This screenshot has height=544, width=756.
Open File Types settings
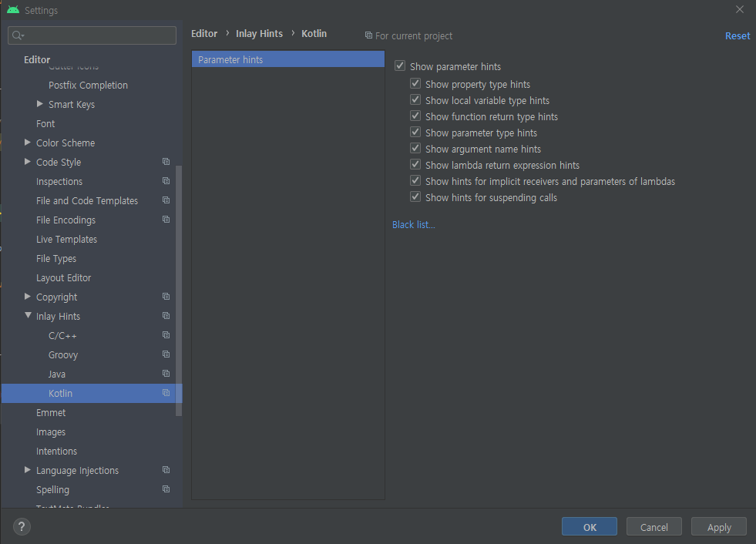(56, 259)
